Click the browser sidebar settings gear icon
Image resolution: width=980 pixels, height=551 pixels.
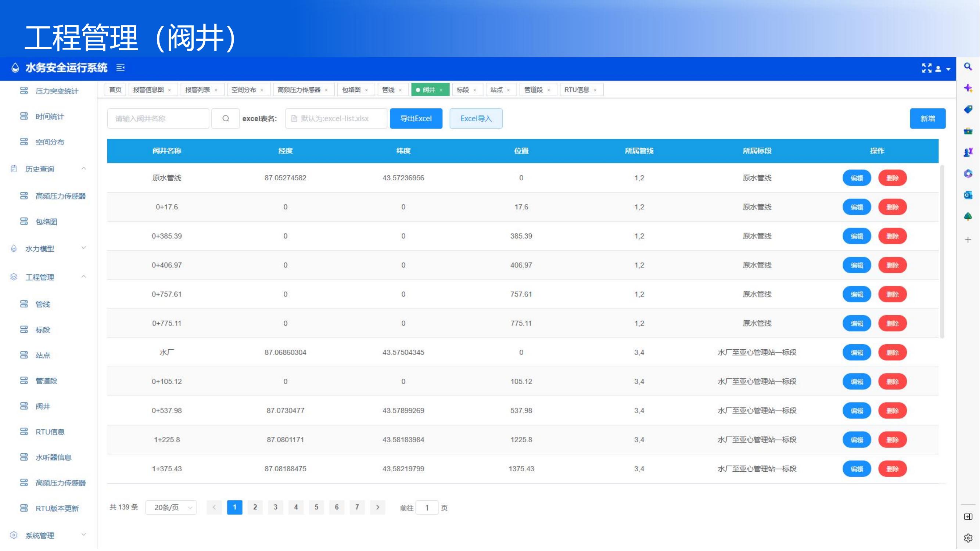(968, 538)
